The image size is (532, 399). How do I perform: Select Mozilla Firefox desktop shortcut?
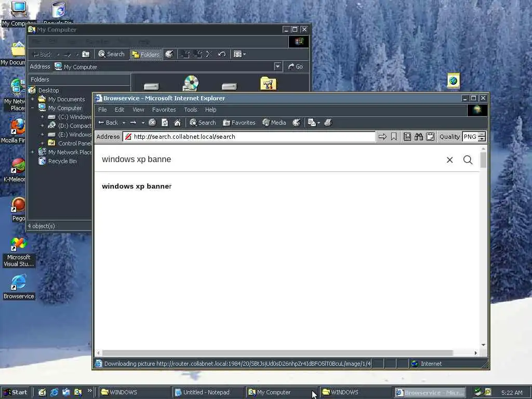(x=14, y=131)
